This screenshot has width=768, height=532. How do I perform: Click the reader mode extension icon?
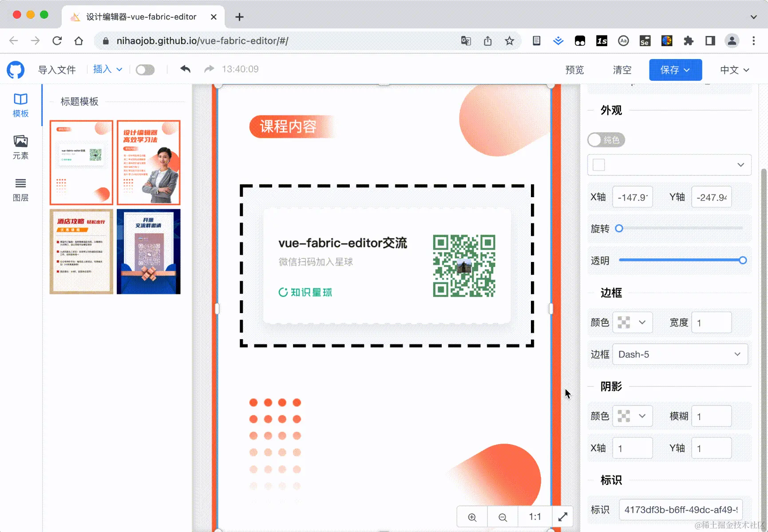coord(537,41)
